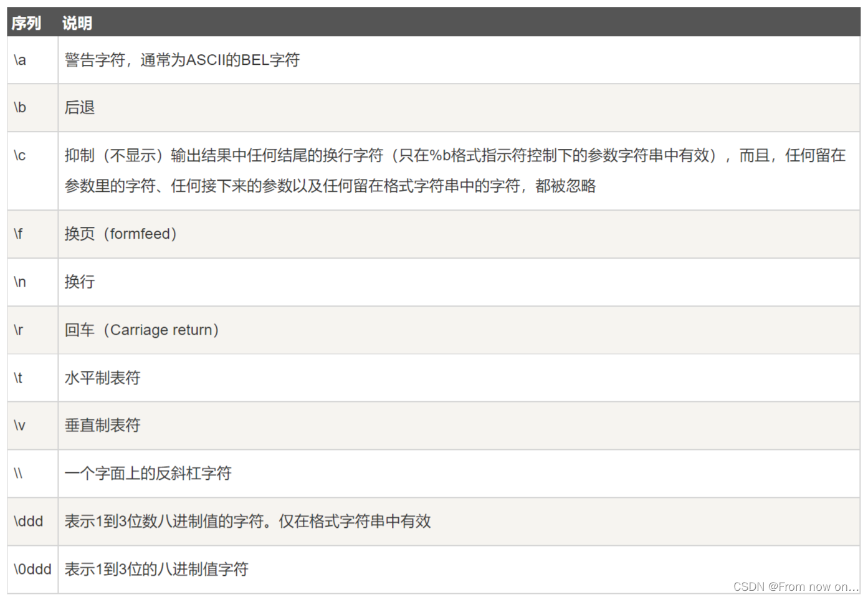Click the \c escape sequence cell
The image size is (868, 597).
click(x=20, y=156)
